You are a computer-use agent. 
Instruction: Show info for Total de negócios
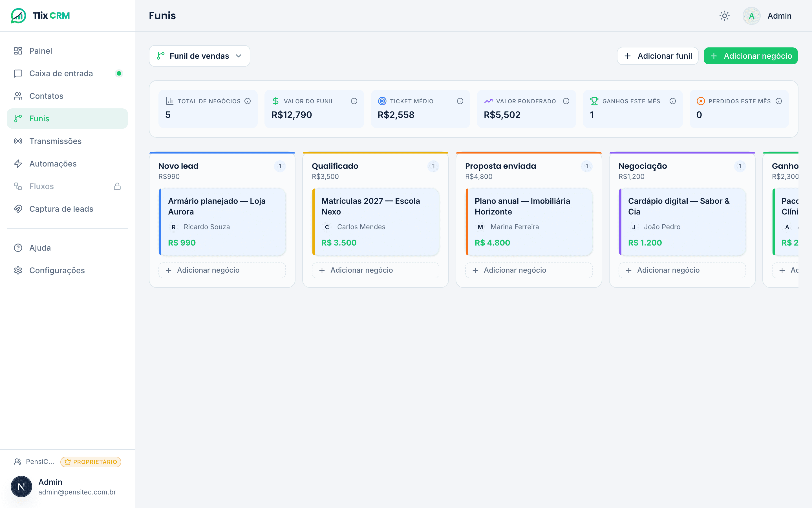click(x=248, y=101)
